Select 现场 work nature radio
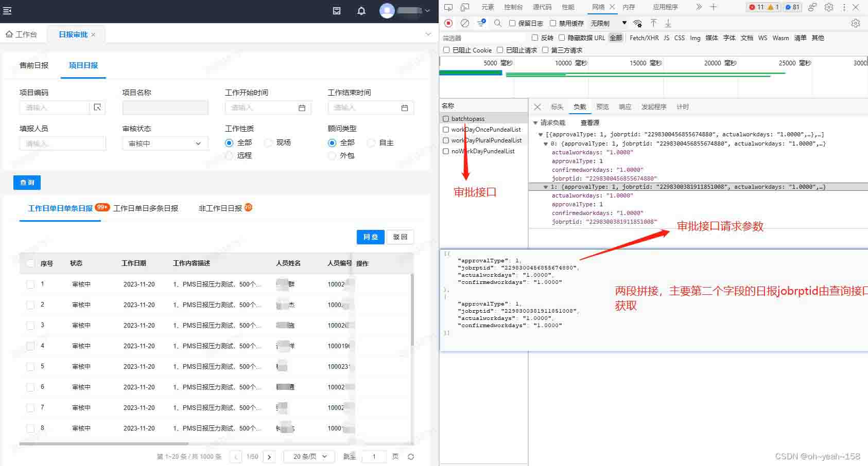The image size is (868, 466). [268, 142]
